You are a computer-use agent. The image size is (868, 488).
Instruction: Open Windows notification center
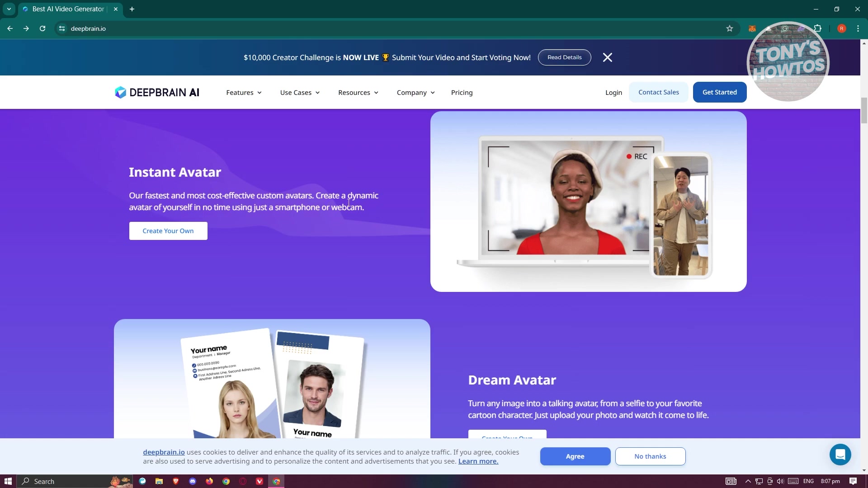pos(853,481)
